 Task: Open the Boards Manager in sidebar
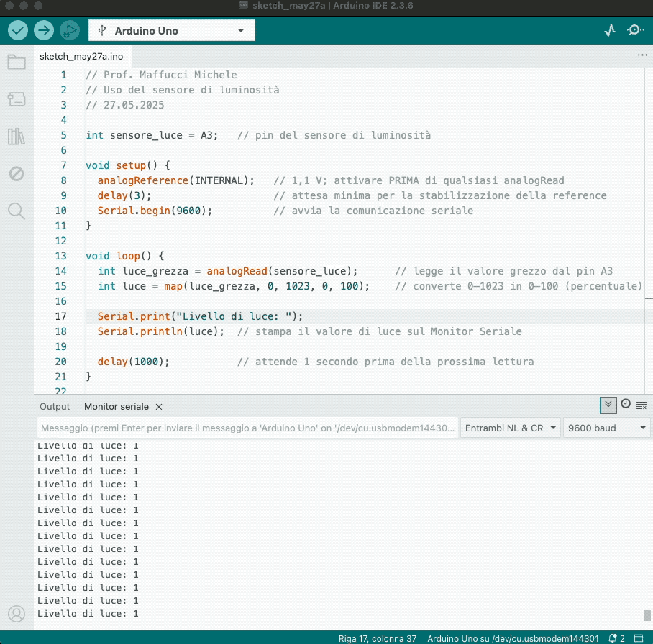[x=17, y=98]
